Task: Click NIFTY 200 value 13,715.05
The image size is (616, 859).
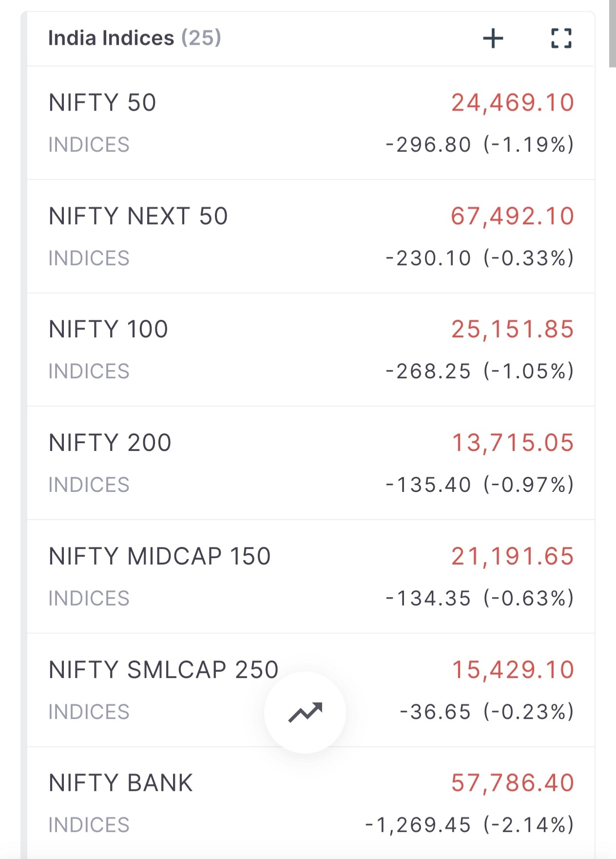Action: 513,443
